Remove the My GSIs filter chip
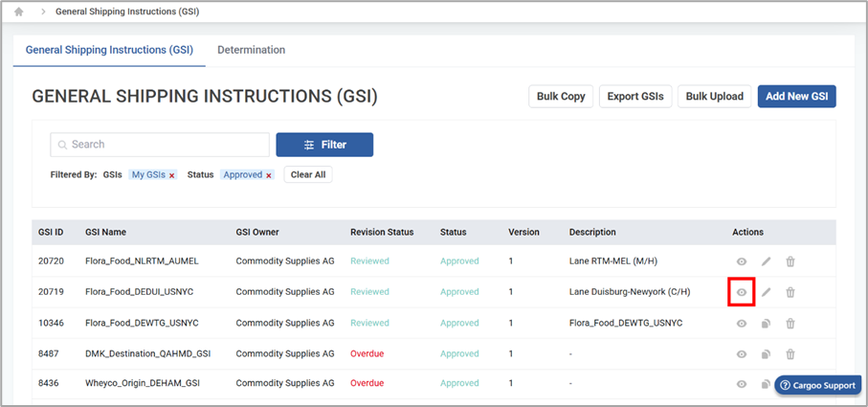This screenshot has height=407, width=868. click(x=172, y=175)
